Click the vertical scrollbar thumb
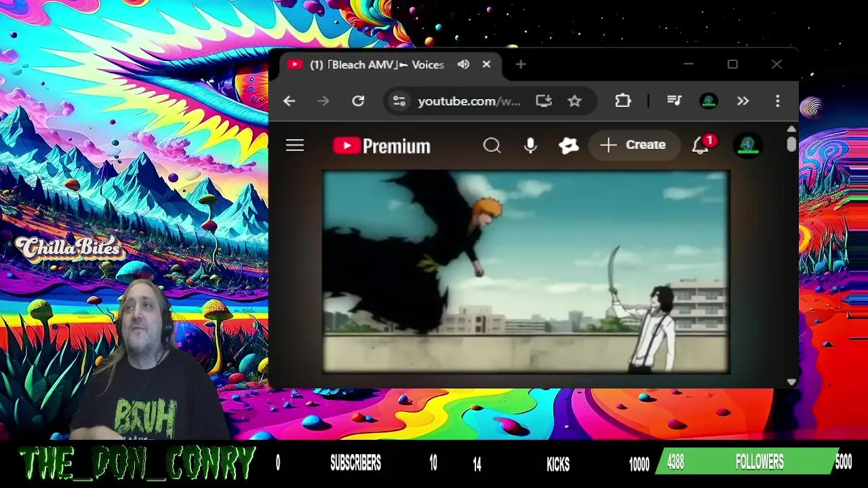868x488 pixels. tap(791, 144)
